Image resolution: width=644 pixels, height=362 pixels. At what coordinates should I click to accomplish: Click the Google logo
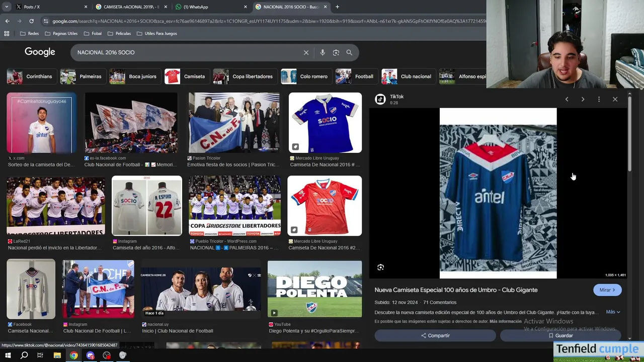[40, 52]
